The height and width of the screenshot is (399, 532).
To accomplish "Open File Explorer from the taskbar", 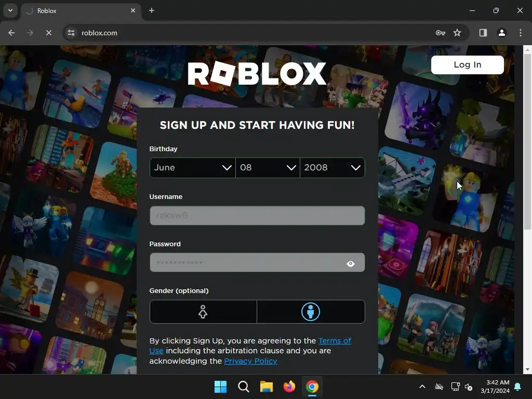I will click(x=267, y=387).
